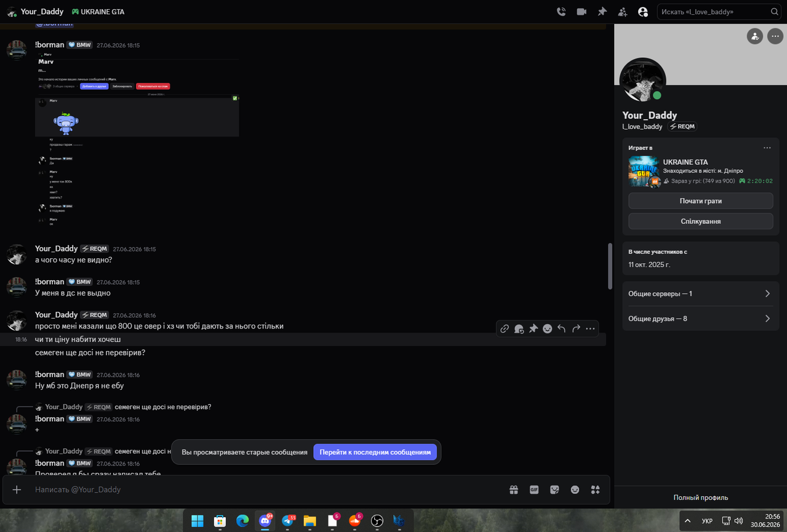Click the Почати грати button
Screen dimensions: 787x532
(700, 201)
